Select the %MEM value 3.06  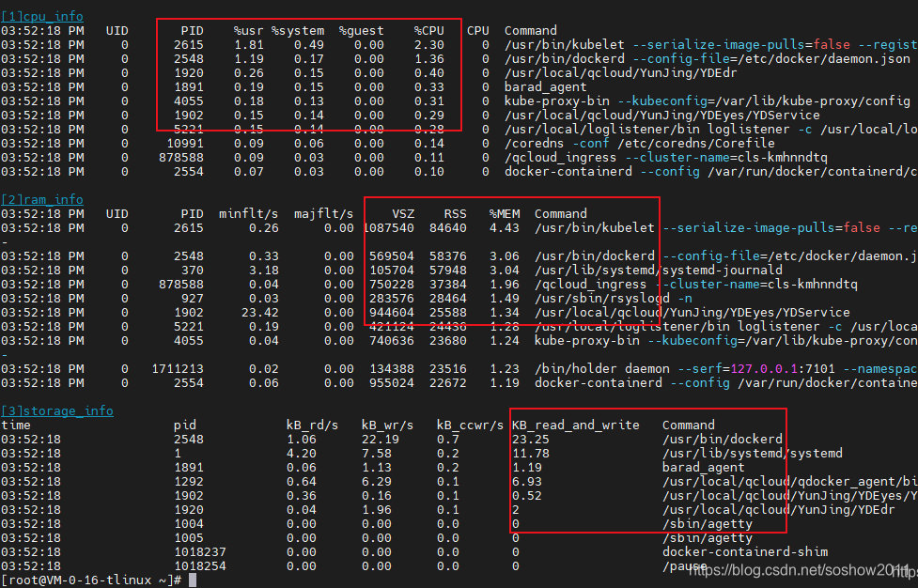505,256
